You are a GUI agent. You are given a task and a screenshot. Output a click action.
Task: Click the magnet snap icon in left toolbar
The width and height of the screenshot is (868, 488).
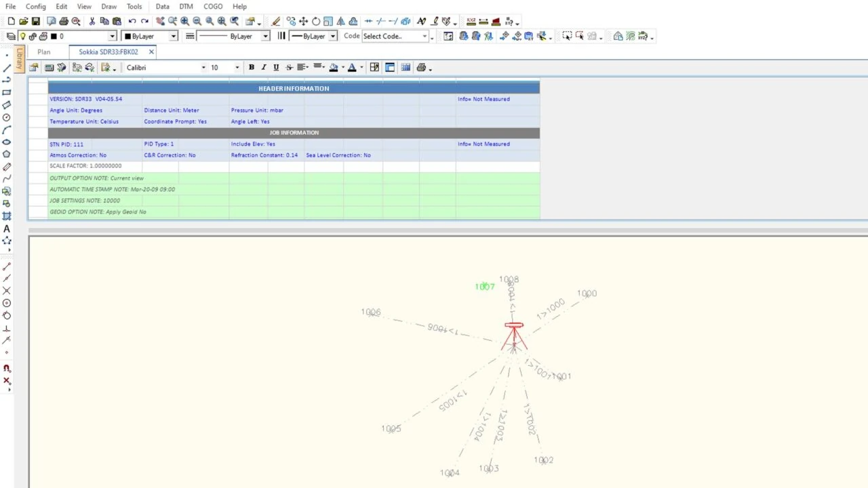click(x=7, y=369)
